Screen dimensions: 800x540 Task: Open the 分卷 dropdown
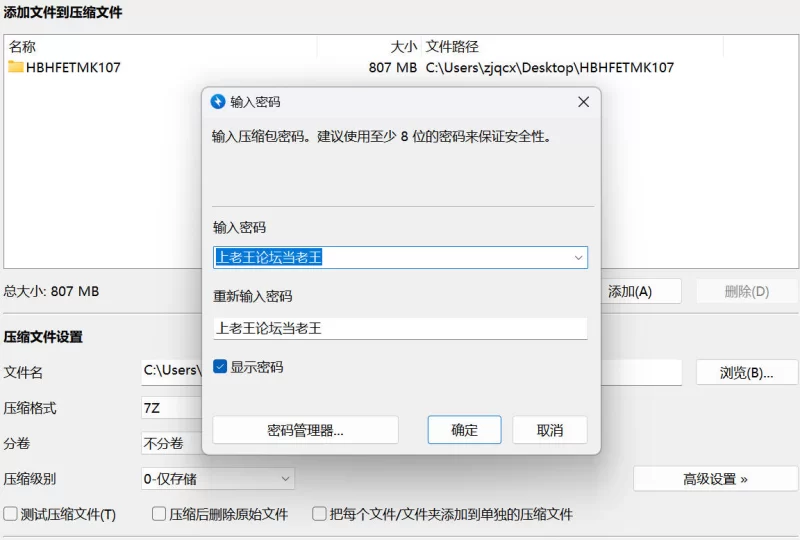170,443
